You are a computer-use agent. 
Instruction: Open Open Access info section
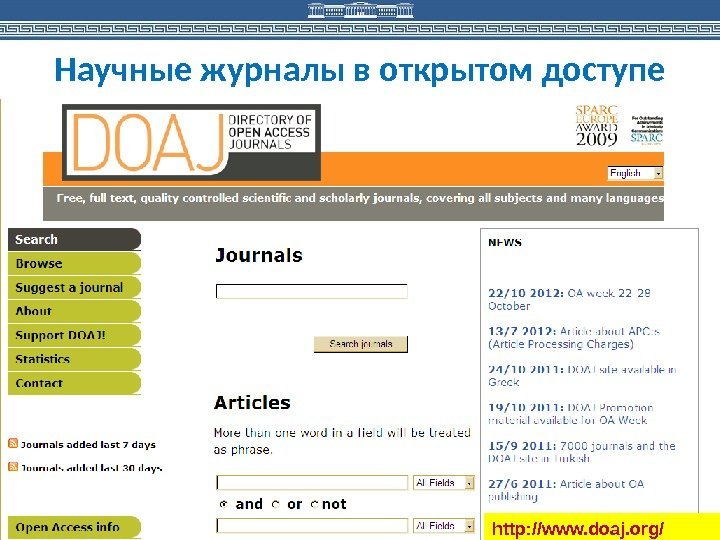pos(74,527)
